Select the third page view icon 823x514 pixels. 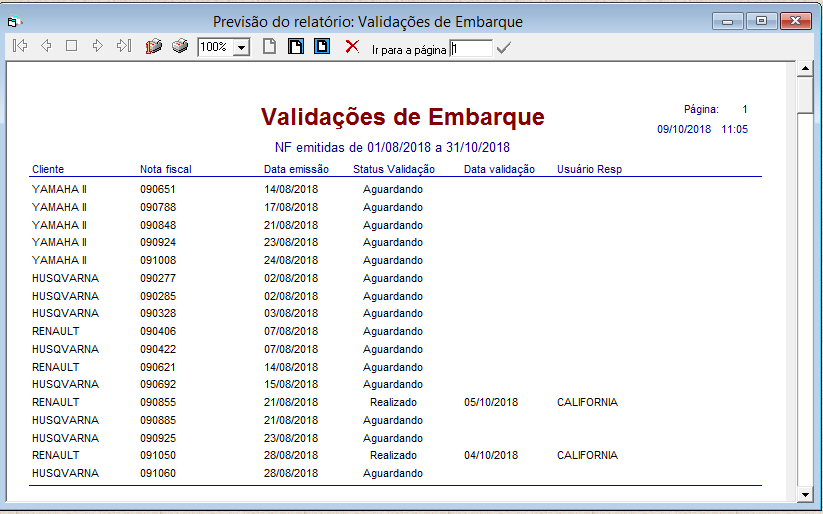pyautogui.click(x=321, y=46)
